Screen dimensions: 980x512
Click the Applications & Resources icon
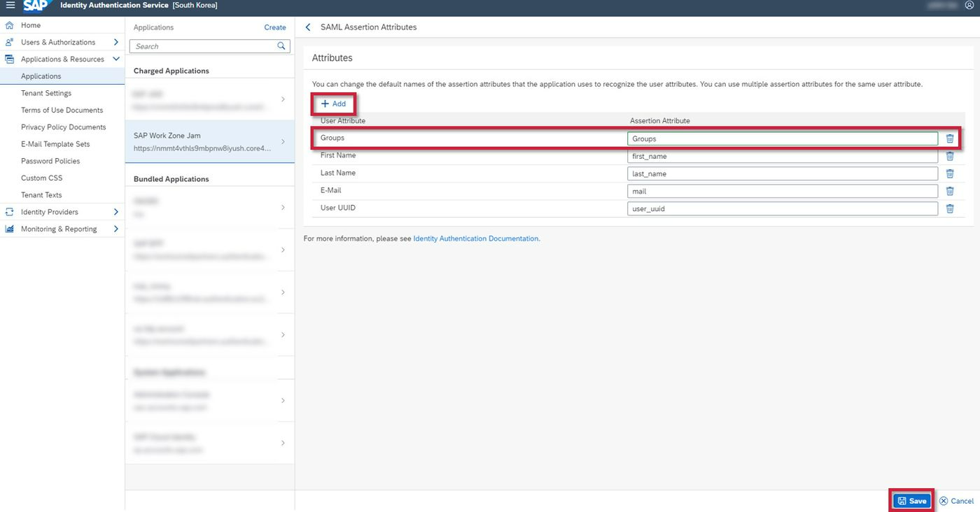tap(10, 59)
